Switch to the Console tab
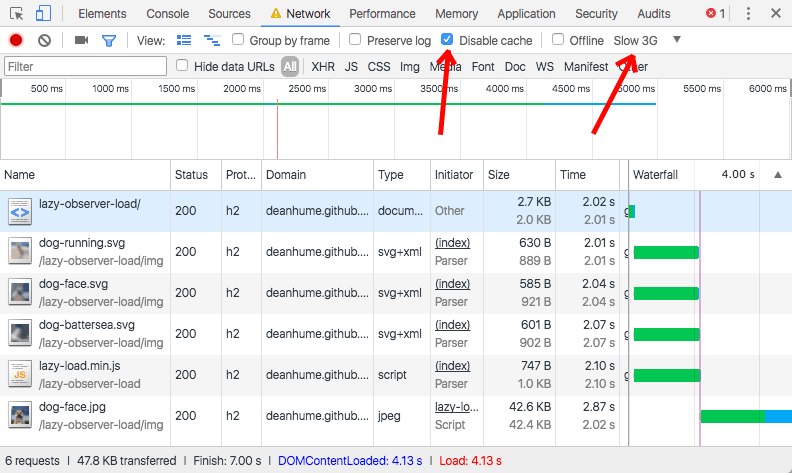The height and width of the screenshot is (473, 792). click(x=168, y=14)
